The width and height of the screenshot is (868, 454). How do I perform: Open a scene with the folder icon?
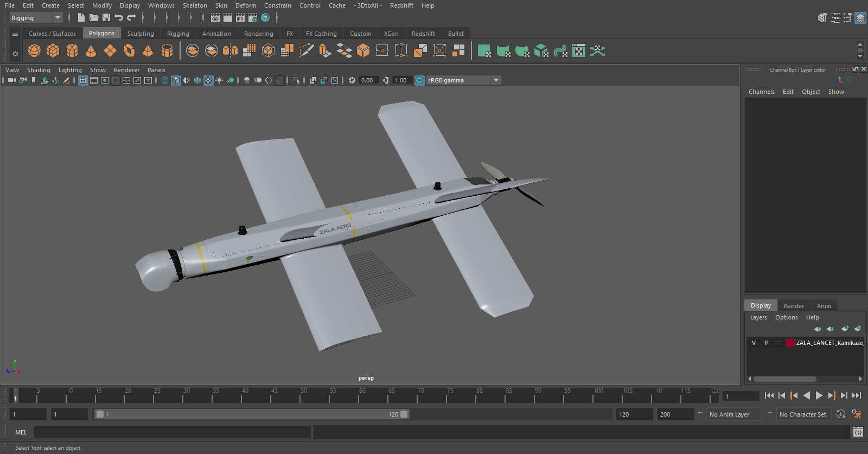[x=94, y=18]
